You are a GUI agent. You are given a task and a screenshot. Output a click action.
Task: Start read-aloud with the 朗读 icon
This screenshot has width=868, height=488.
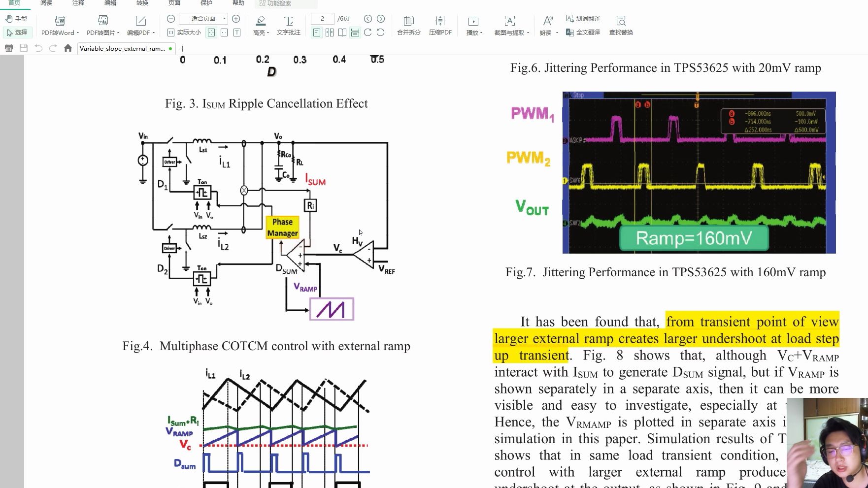point(547,22)
